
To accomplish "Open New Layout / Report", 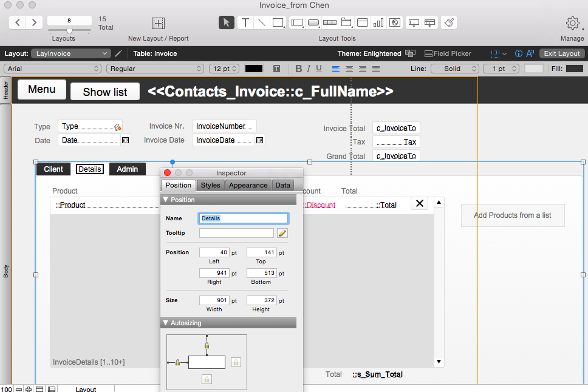I will (158, 23).
